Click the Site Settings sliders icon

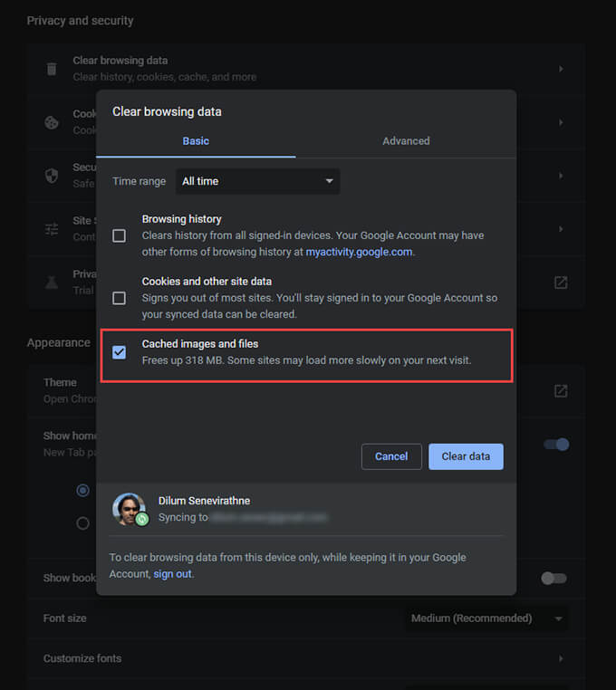[x=52, y=229]
